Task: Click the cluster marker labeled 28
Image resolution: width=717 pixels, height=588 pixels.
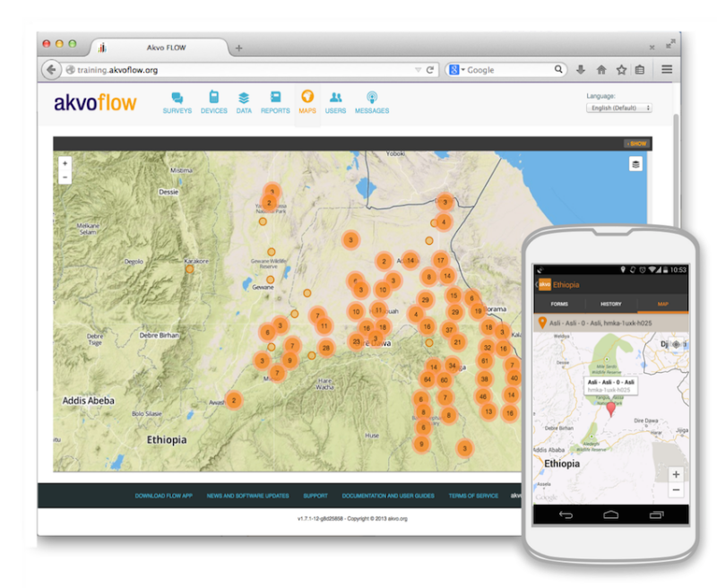Action: tap(326, 348)
